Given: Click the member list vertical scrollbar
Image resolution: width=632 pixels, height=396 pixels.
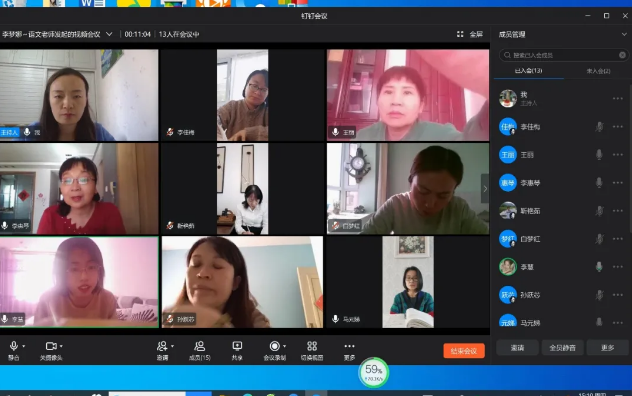Looking at the screenshot, I should click(630, 157).
